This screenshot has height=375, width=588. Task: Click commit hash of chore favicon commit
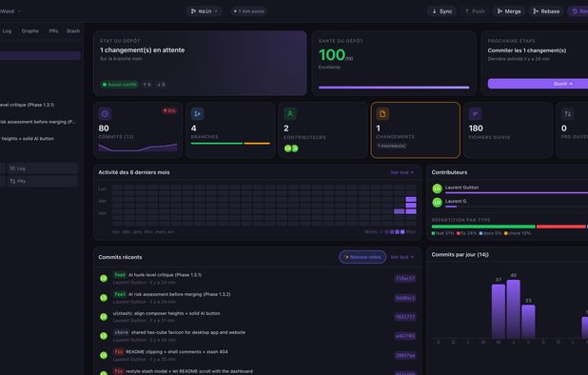point(405,336)
